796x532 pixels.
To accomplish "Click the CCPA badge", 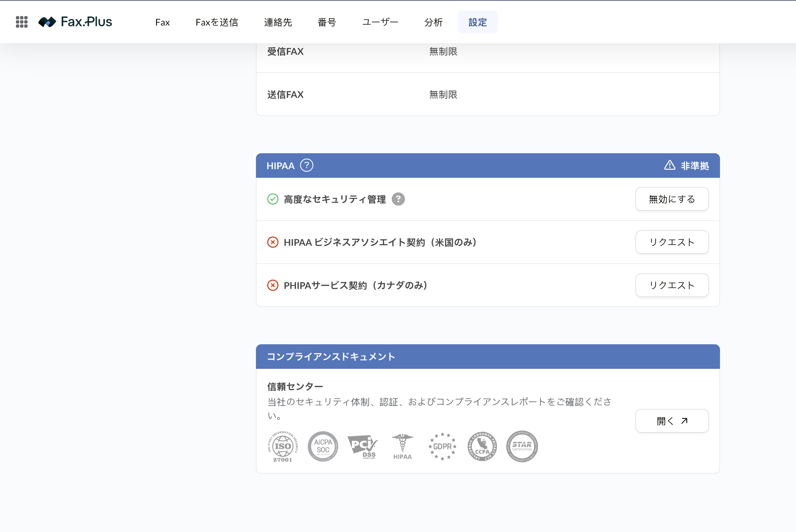I will (482, 446).
